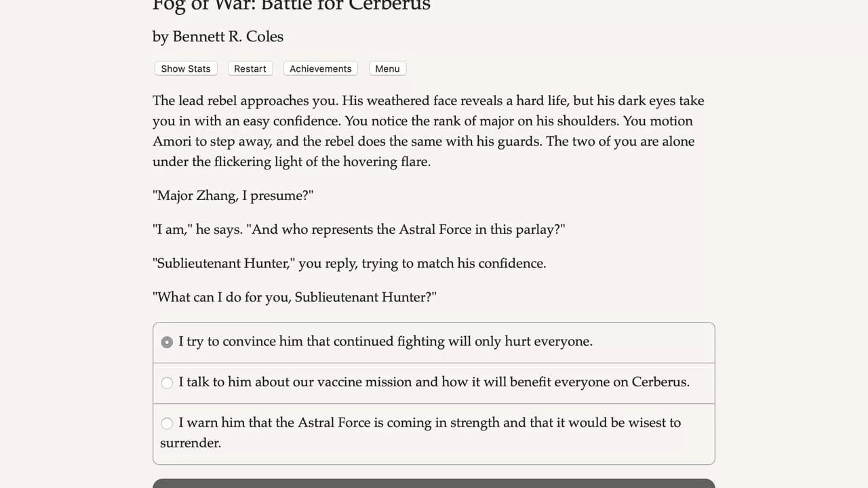
Task: Open the Show Stats panel
Action: point(186,68)
